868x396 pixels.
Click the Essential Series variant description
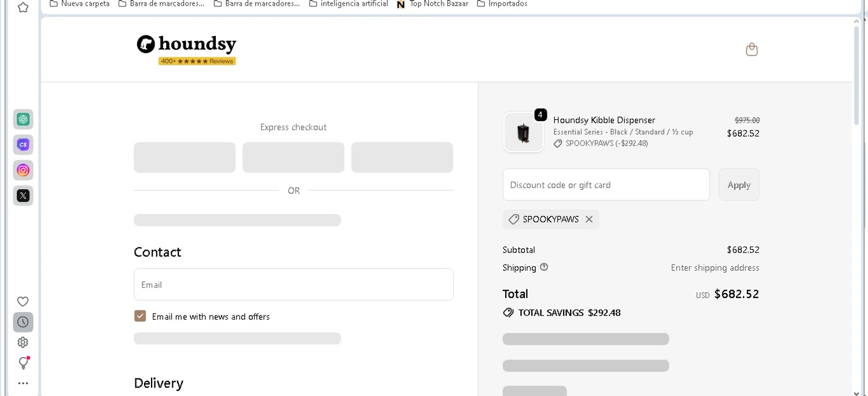pos(623,132)
